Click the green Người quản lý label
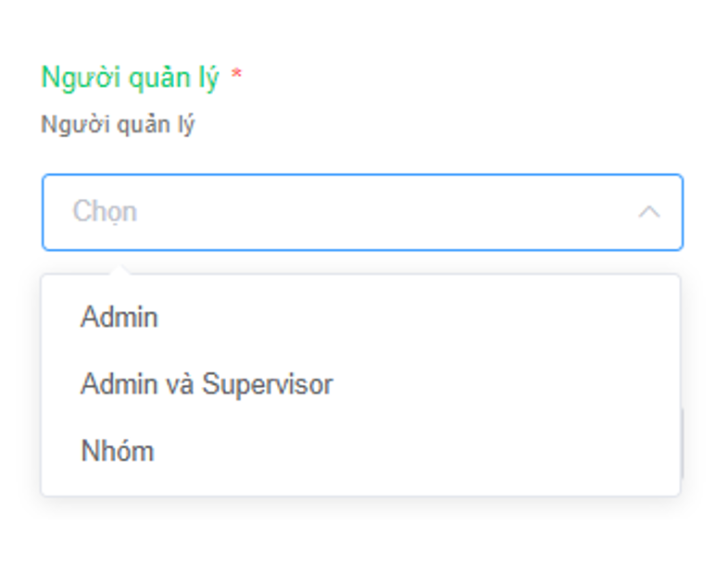728x573 pixels. pyautogui.click(x=130, y=79)
